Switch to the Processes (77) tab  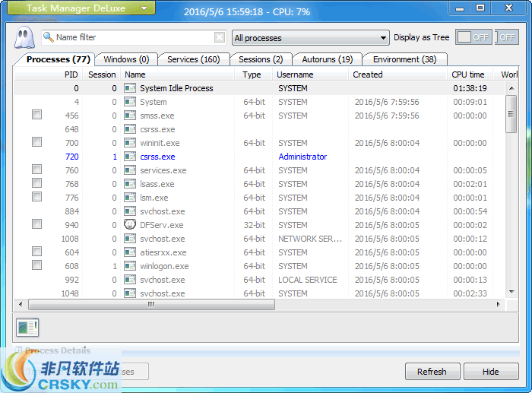58,59
